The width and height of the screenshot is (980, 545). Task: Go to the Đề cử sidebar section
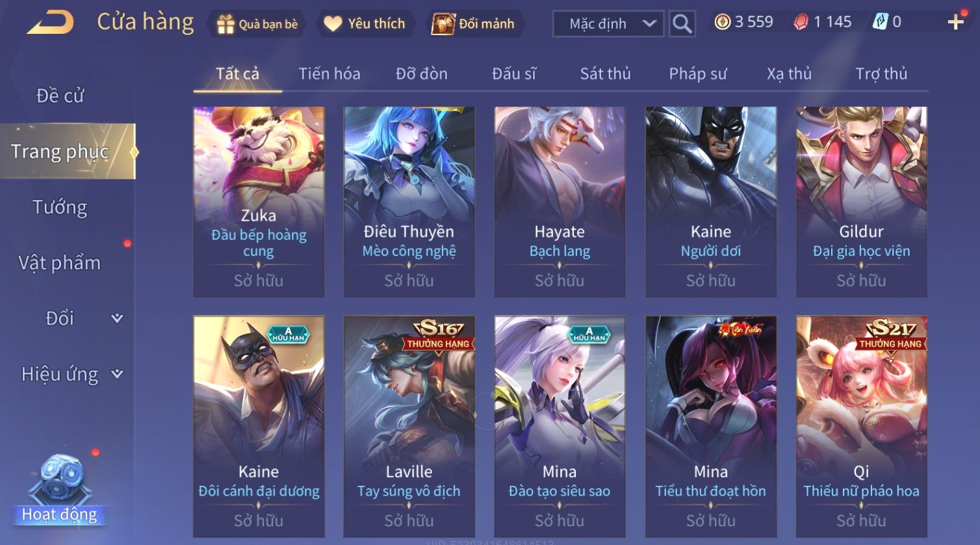[x=60, y=95]
